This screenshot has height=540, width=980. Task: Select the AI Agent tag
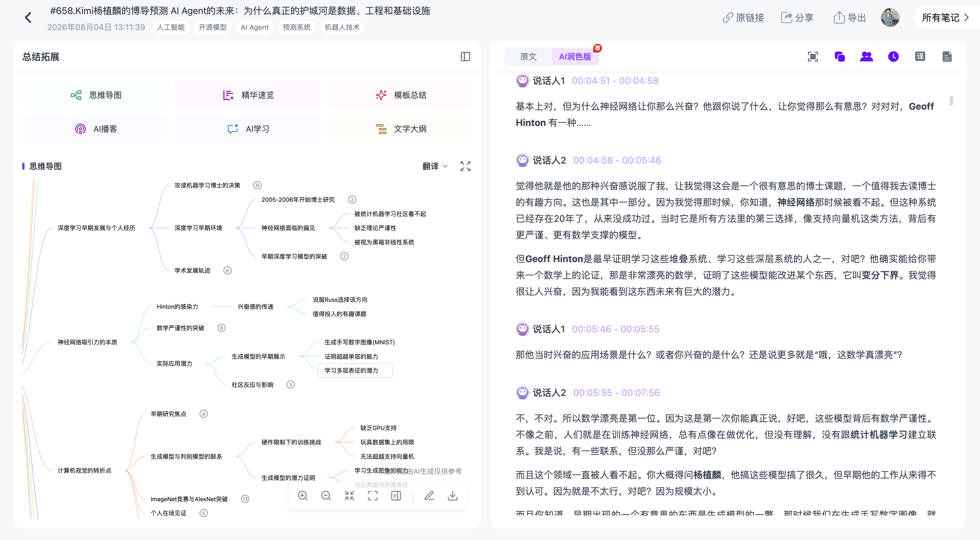(255, 27)
